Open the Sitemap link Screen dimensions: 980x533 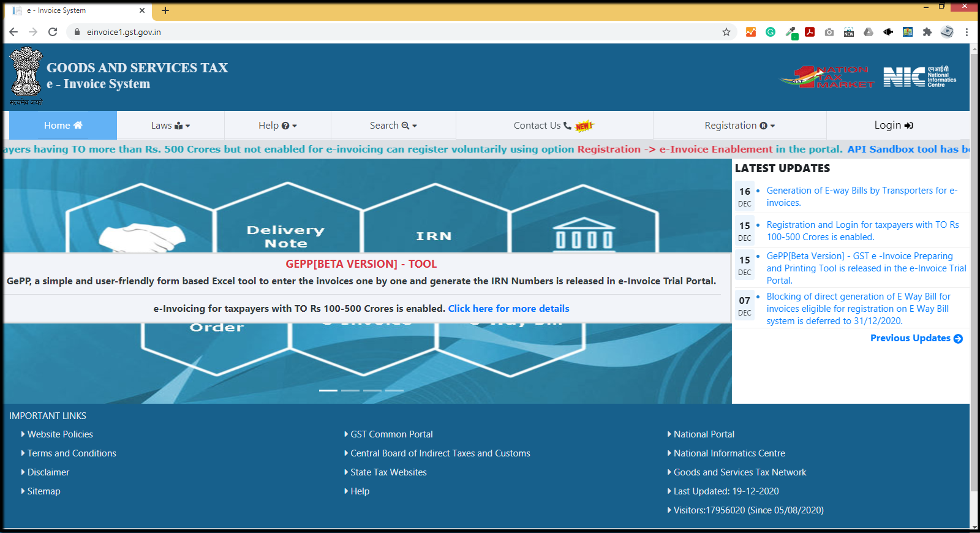pyautogui.click(x=44, y=491)
